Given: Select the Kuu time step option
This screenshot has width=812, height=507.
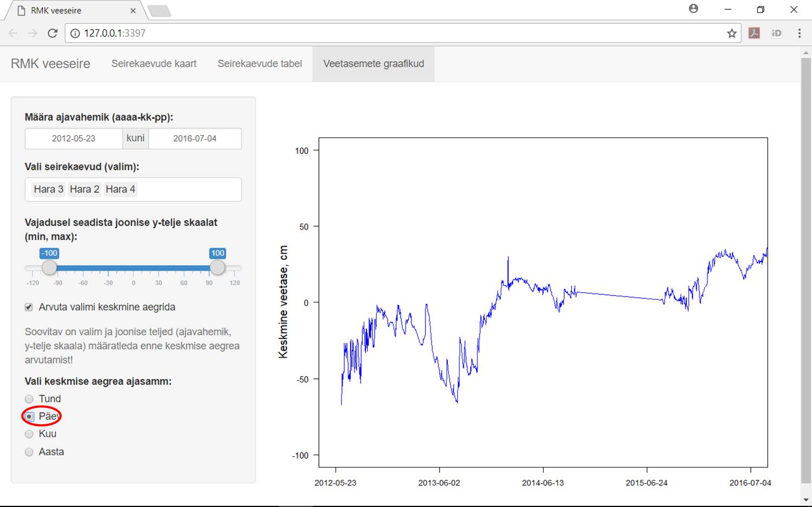Looking at the screenshot, I should [x=29, y=434].
